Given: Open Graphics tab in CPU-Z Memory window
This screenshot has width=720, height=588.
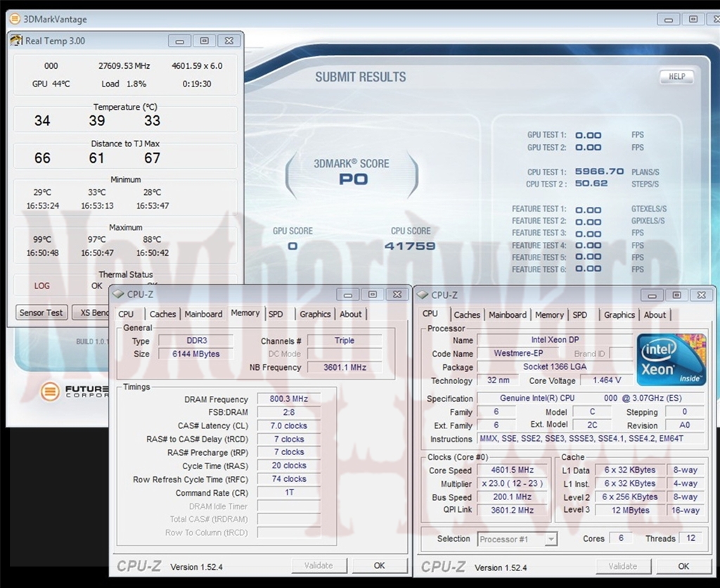Looking at the screenshot, I should pyautogui.click(x=315, y=314).
